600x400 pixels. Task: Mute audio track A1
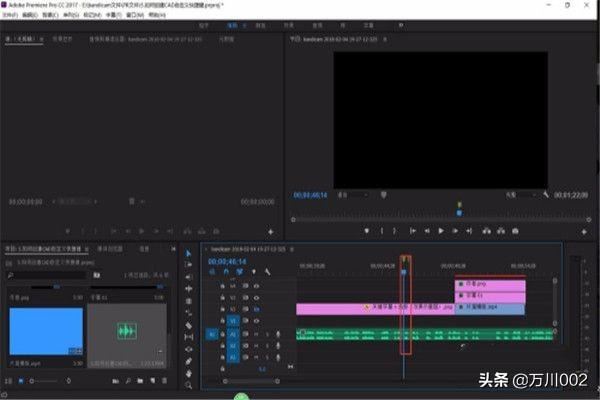click(256, 334)
